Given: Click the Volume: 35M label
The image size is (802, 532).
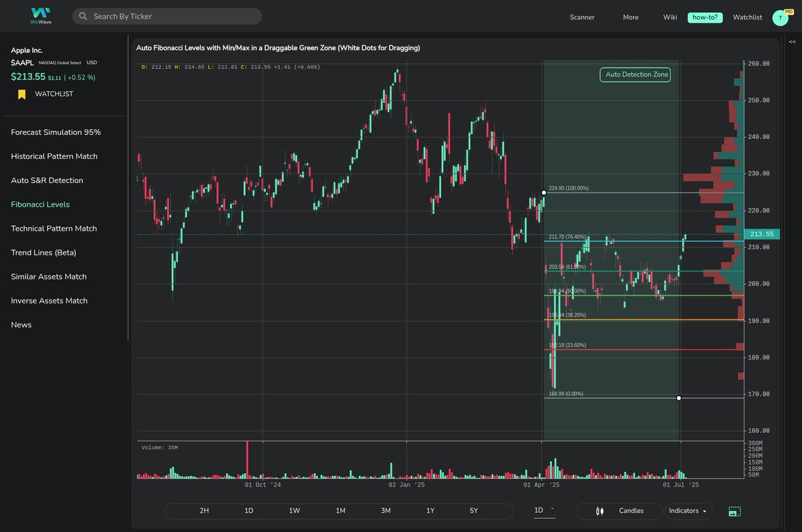Looking at the screenshot, I should point(160,447).
